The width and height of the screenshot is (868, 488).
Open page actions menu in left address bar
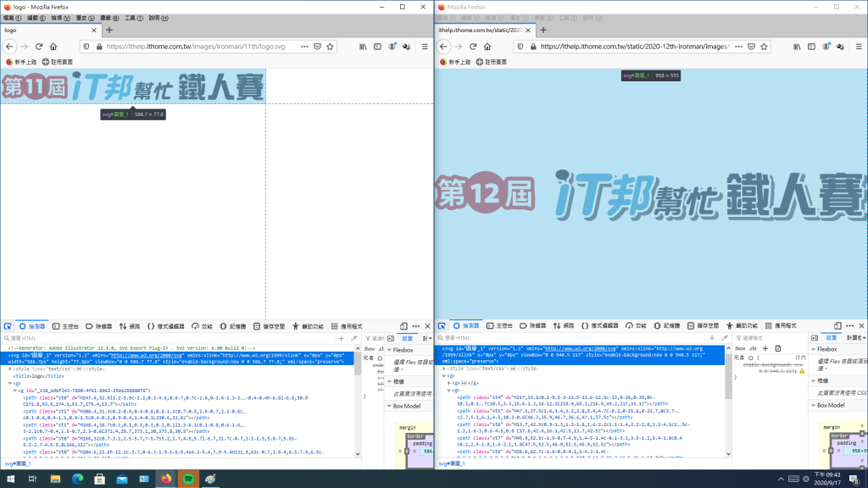pyautogui.click(x=304, y=47)
